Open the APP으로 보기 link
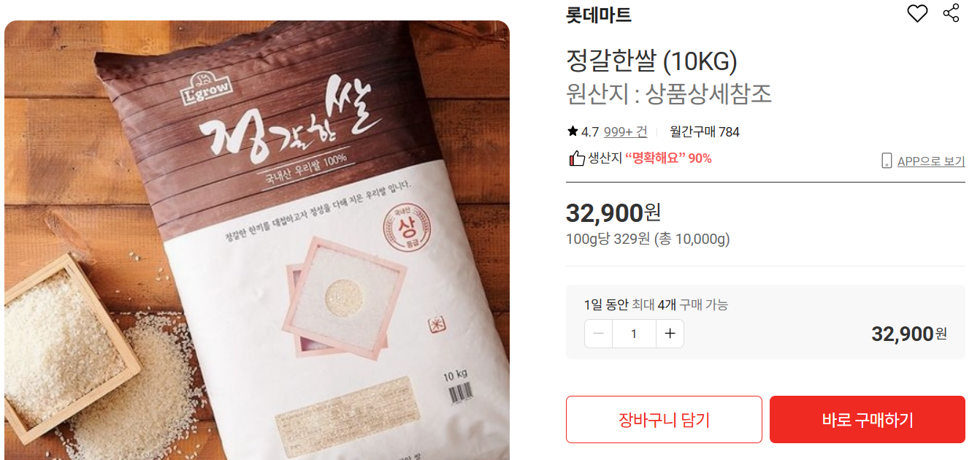Viewport: 980px width, 460px height. point(931,161)
